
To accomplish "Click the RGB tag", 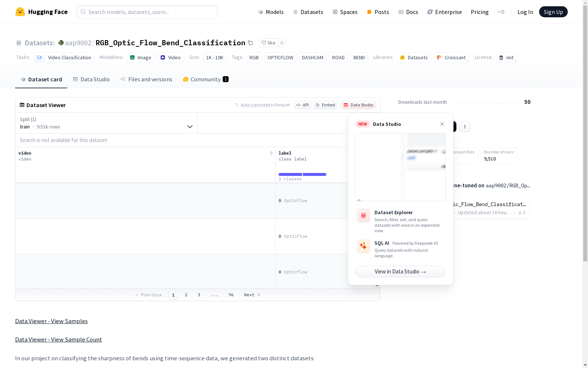I will (254, 57).
